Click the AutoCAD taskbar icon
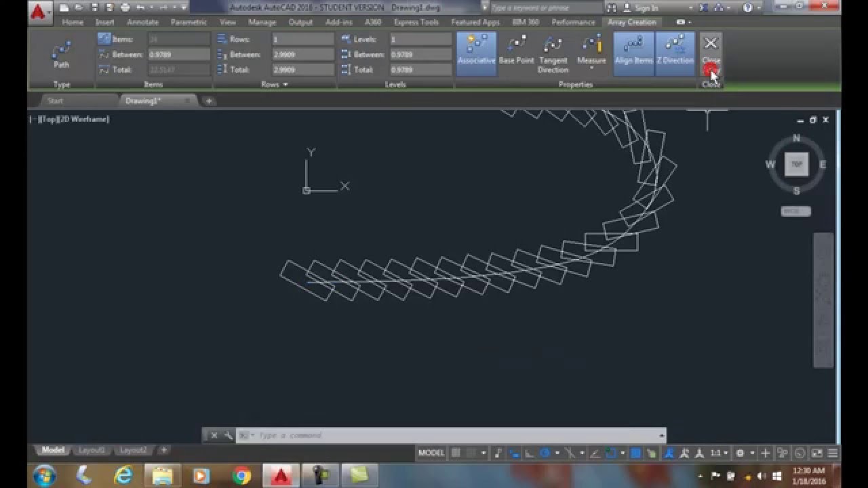This screenshot has width=868, height=488. (281, 476)
